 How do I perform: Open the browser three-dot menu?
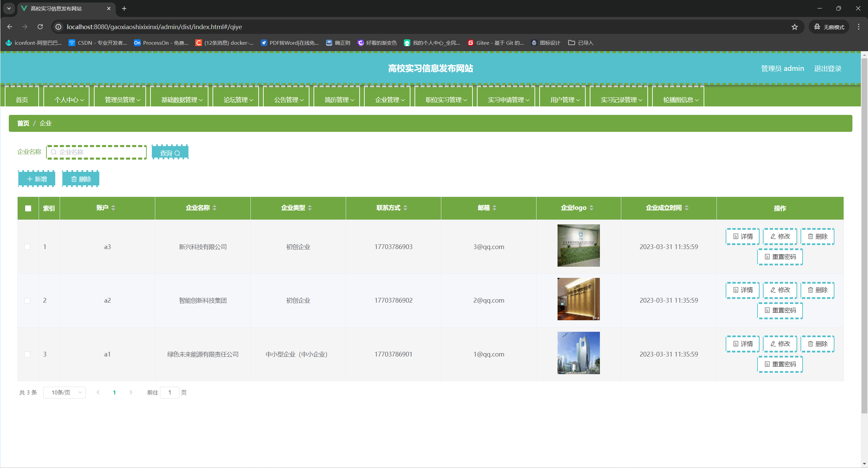[x=859, y=27]
